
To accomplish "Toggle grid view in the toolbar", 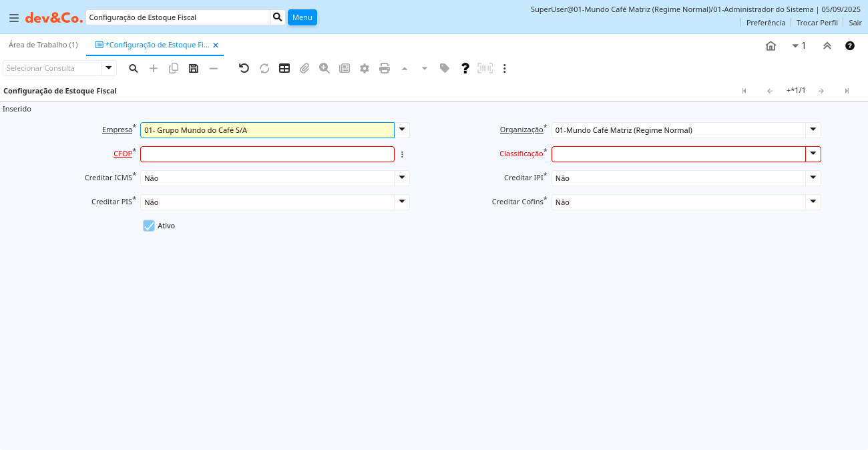I will [284, 68].
